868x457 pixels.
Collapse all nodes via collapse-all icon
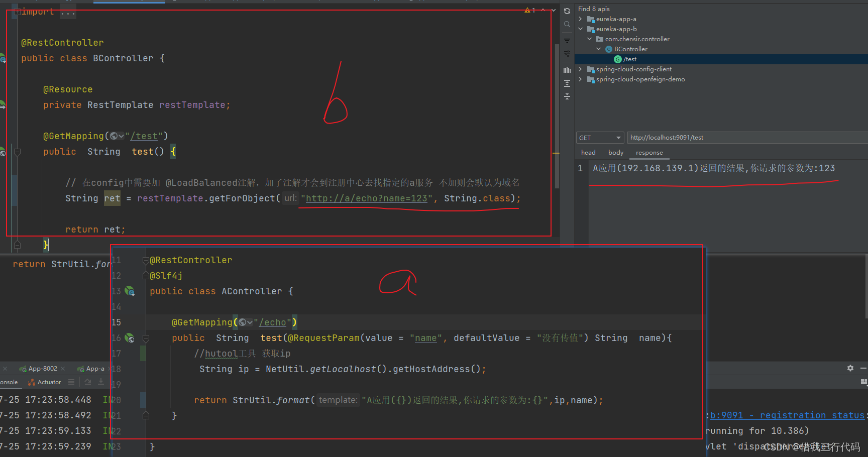567,96
